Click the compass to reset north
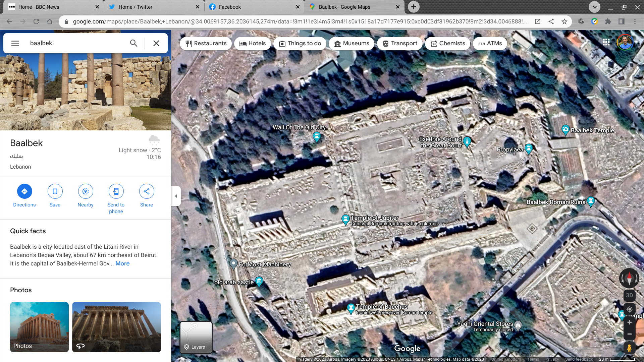Viewport: 644px width, 362px height. pos(629,278)
